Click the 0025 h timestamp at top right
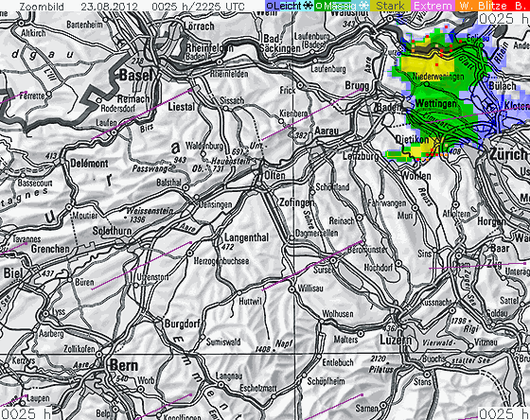The image size is (530, 420). point(504,18)
